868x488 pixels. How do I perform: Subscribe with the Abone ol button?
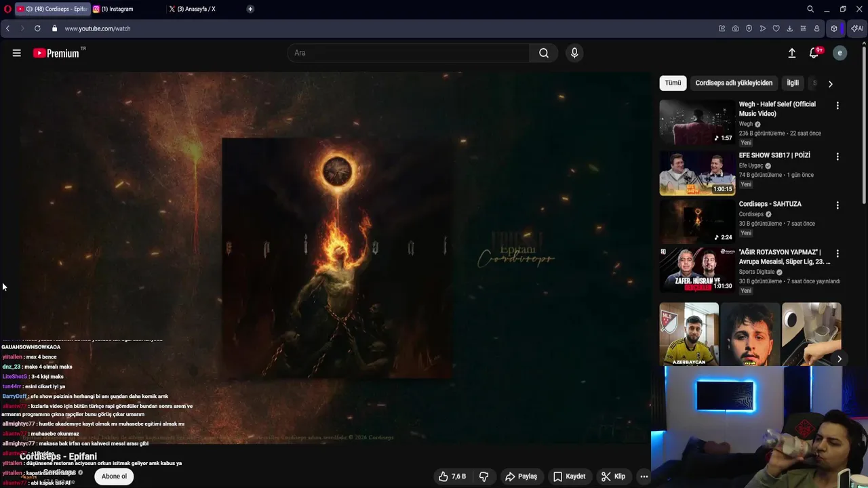(x=114, y=476)
